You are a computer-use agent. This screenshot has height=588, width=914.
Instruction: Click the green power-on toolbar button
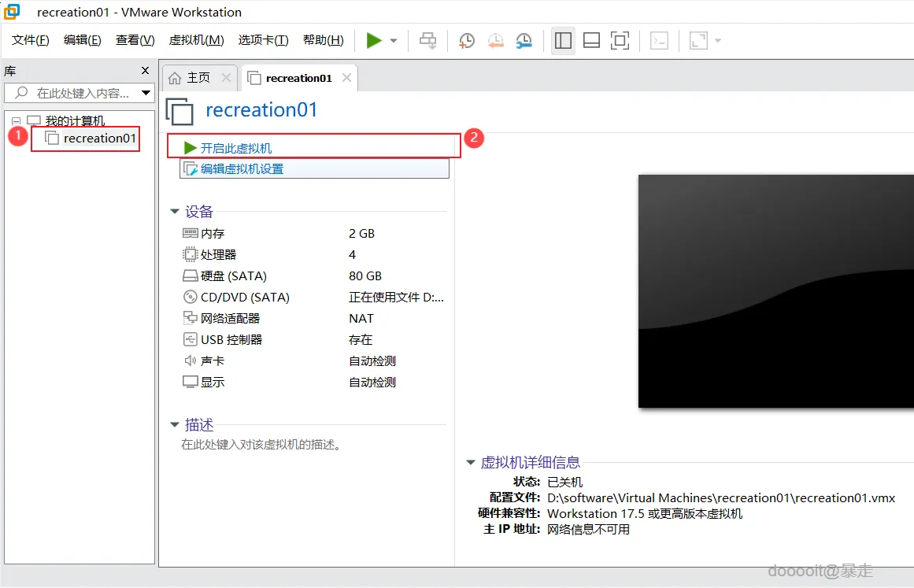pos(374,41)
